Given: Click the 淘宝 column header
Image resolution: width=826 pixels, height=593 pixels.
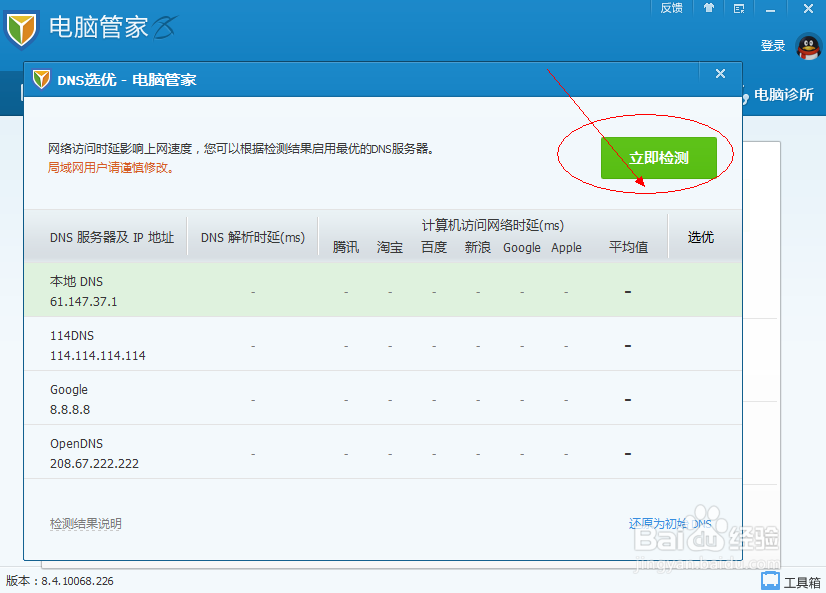Looking at the screenshot, I should pyautogui.click(x=390, y=248).
